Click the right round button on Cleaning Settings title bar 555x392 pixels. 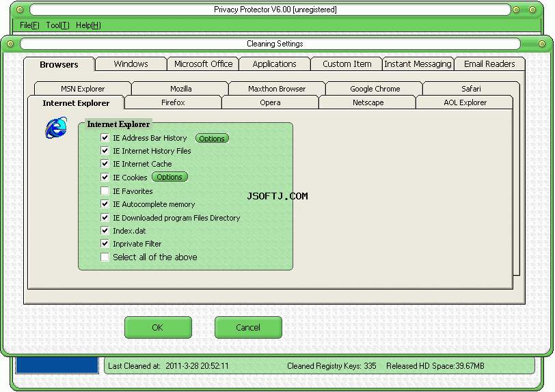point(542,44)
